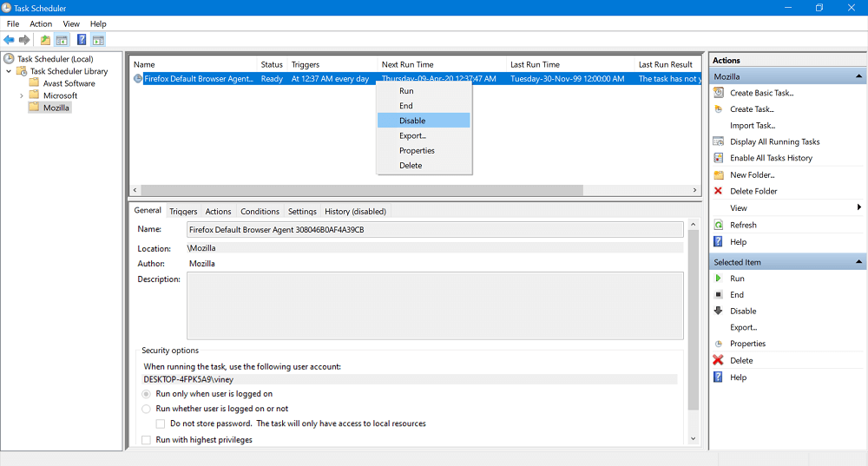Image resolution: width=868 pixels, height=466 pixels.
Task: Click Display All Running Tasks icon
Action: [x=719, y=141]
